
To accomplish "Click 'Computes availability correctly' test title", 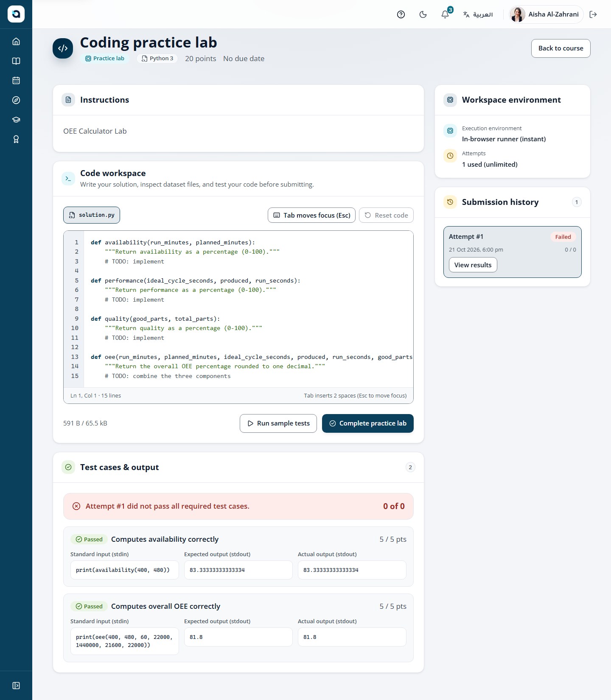I will (165, 539).
